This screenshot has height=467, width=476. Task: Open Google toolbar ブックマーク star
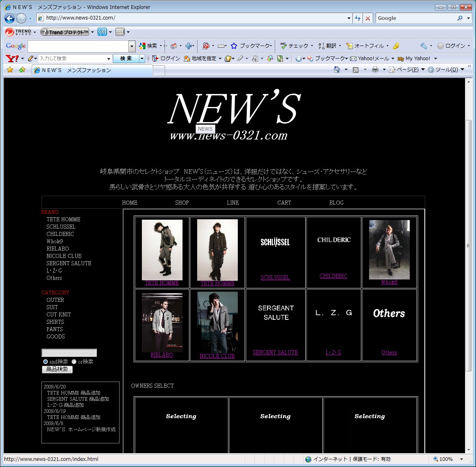234,46
